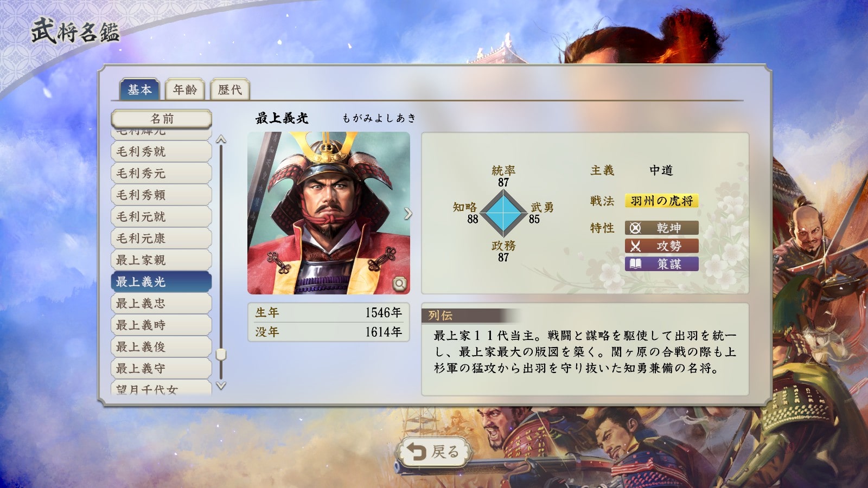This screenshot has height=488, width=868.
Task: Click the 乾坤 trait icon
Action: [x=635, y=228]
